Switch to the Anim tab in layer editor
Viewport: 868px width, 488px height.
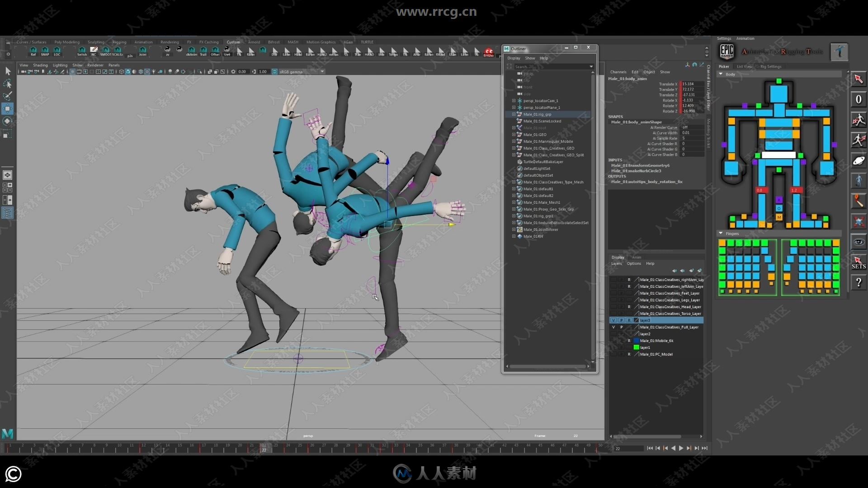(x=637, y=258)
